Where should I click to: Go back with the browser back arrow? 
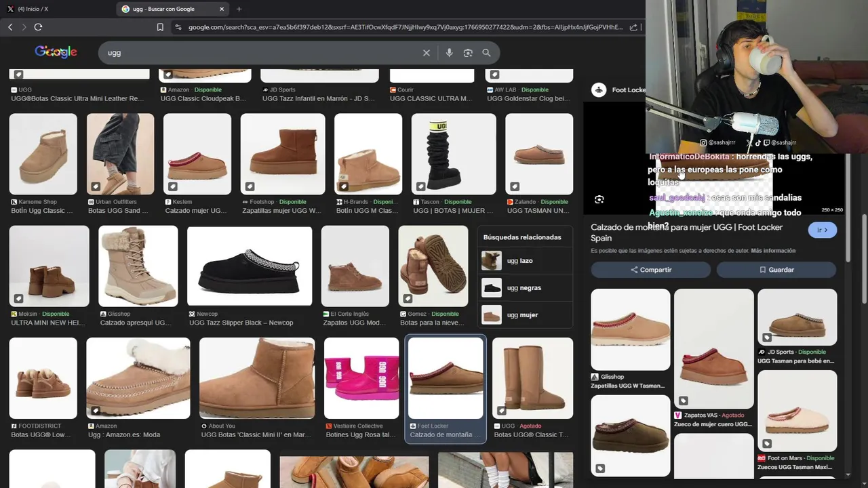click(x=10, y=27)
